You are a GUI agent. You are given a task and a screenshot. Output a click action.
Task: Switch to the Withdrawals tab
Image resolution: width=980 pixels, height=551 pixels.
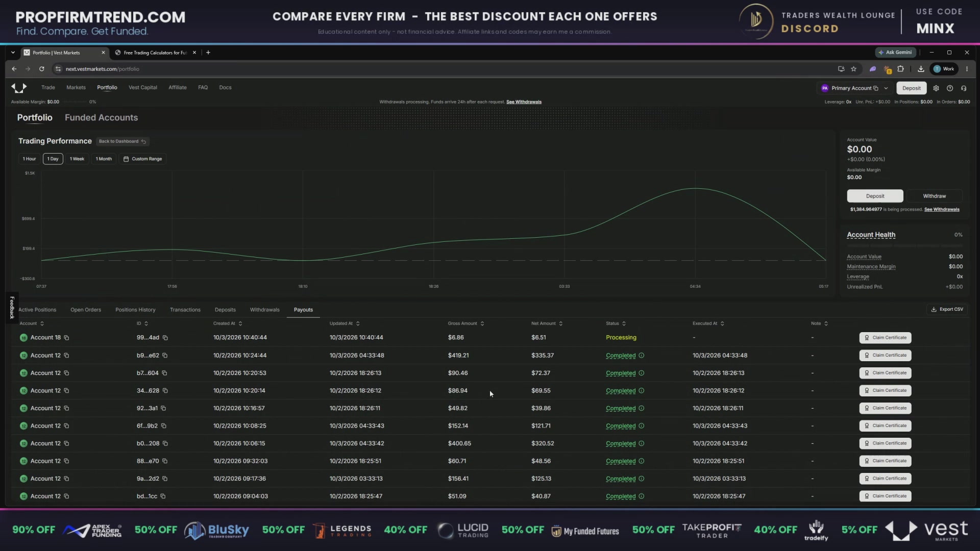(x=264, y=310)
